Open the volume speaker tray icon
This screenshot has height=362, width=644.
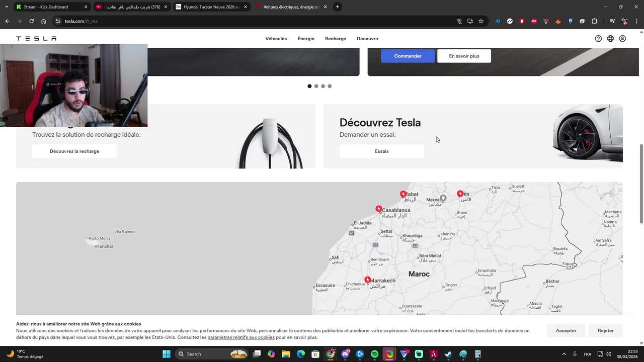608,354
